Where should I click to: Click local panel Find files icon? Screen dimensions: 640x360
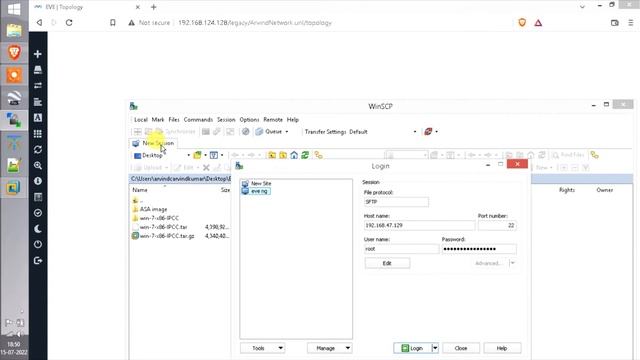pyautogui.click(x=318, y=155)
